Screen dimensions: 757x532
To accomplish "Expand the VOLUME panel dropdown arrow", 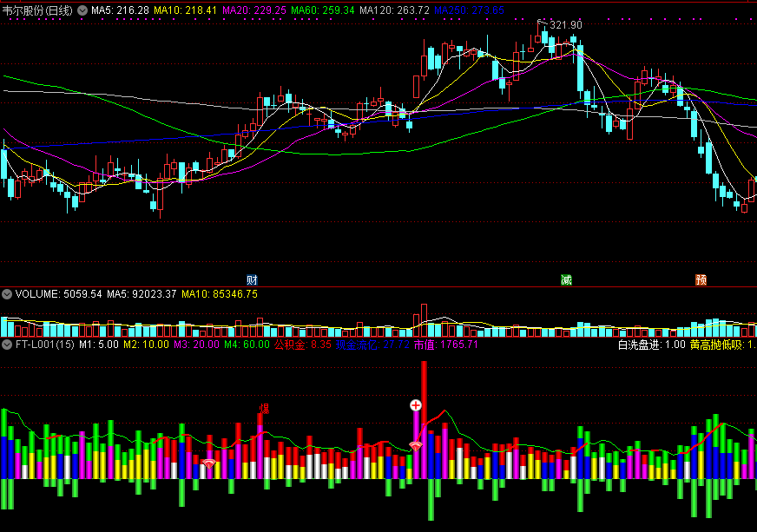I will (7, 294).
